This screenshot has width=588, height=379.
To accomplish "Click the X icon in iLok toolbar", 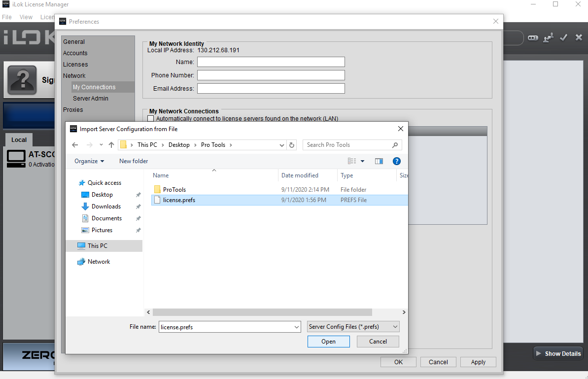I will pyautogui.click(x=579, y=37).
